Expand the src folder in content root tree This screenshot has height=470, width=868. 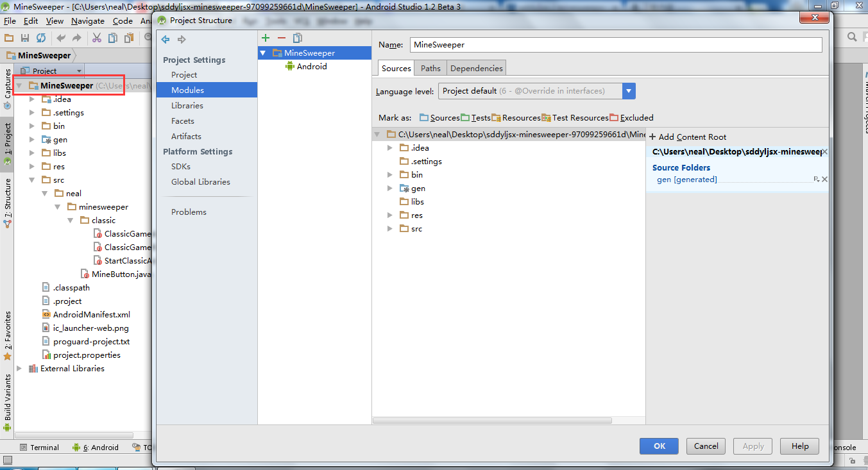[x=389, y=229]
